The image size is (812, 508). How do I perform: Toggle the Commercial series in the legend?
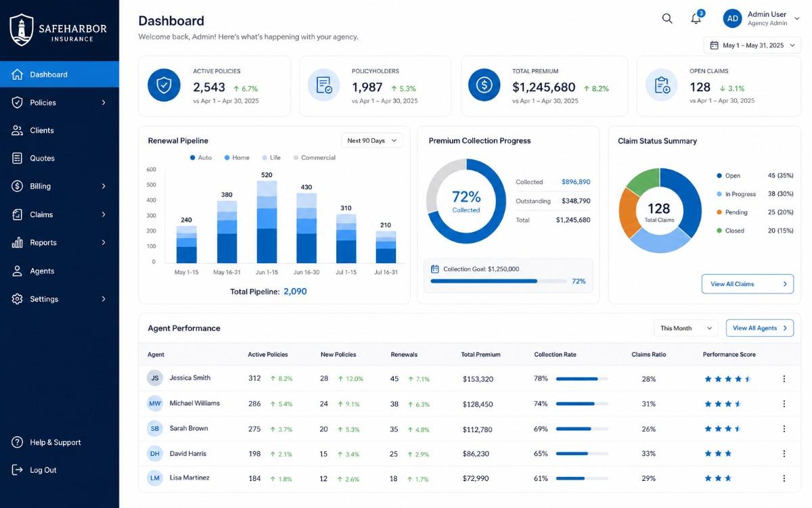(314, 158)
